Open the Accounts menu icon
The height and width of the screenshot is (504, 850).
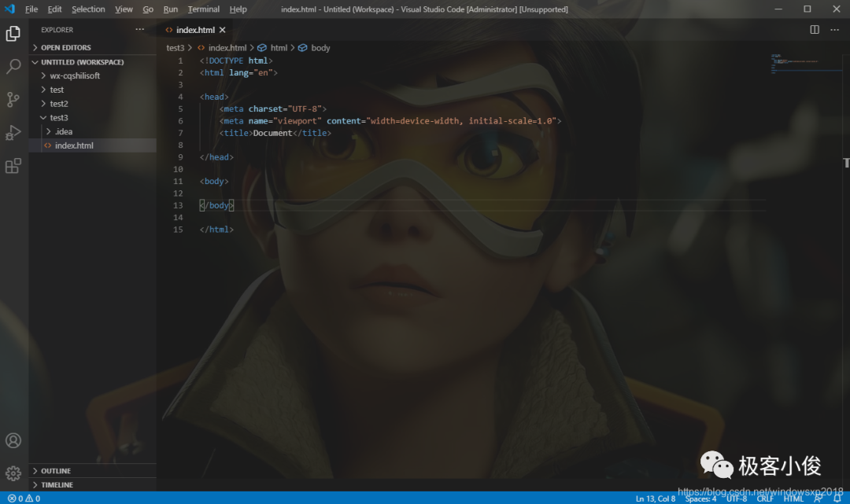point(13,440)
